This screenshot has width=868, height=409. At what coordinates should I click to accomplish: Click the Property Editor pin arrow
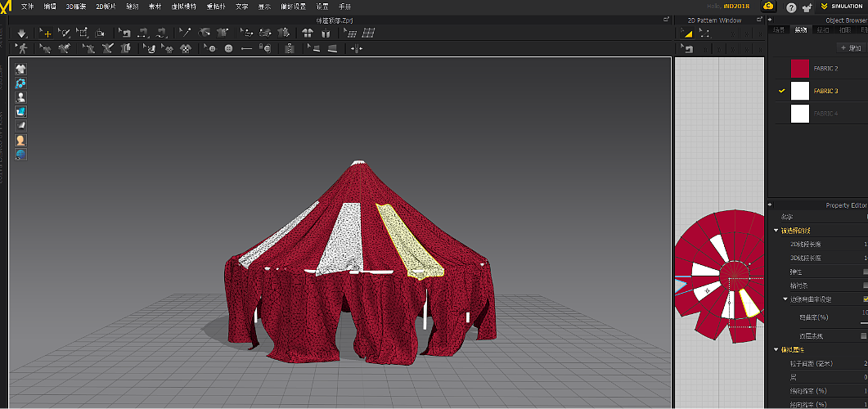pos(770,204)
